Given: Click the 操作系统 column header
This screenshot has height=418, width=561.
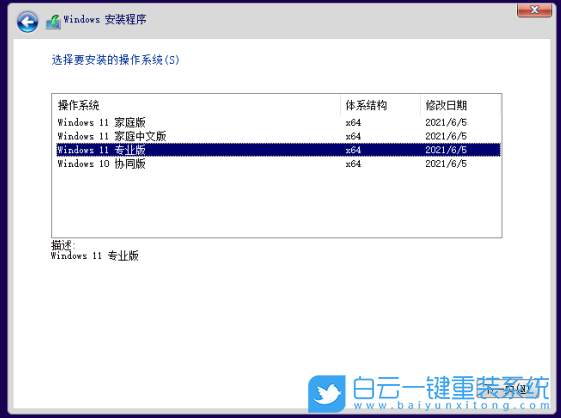Looking at the screenshot, I should tap(196, 105).
